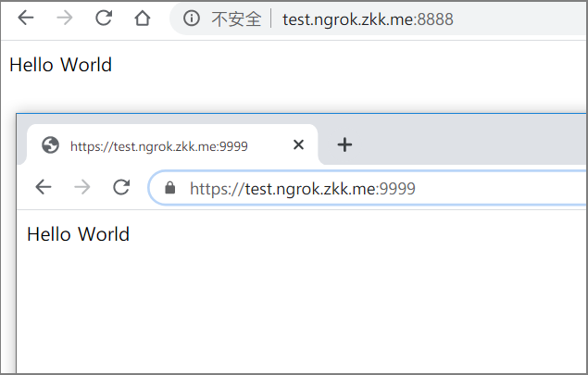The height and width of the screenshot is (375, 588).
Task: Go forward in the HTTPS 9999 window
Action: click(82, 188)
